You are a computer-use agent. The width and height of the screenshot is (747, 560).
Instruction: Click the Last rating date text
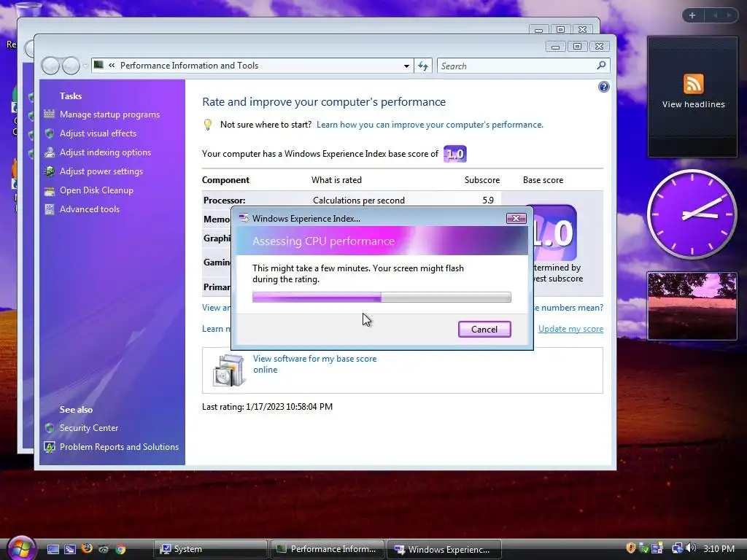pyautogui.click(x=267, y=407)
